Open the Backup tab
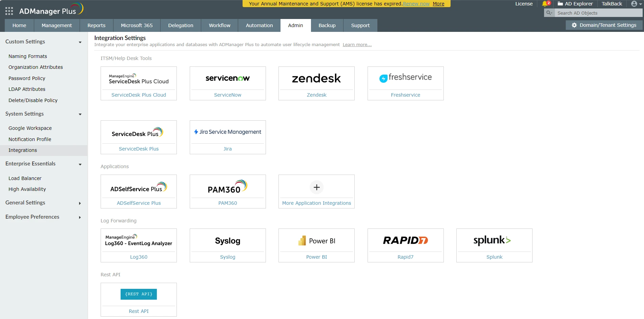Screen dimensions: 644x319 (327, 25)
